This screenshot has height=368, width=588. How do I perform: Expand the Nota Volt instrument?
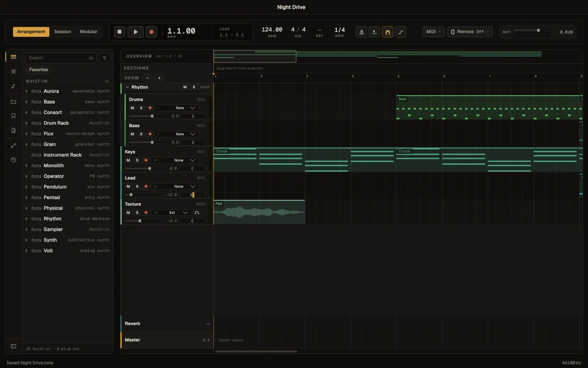tap(27, 251)
